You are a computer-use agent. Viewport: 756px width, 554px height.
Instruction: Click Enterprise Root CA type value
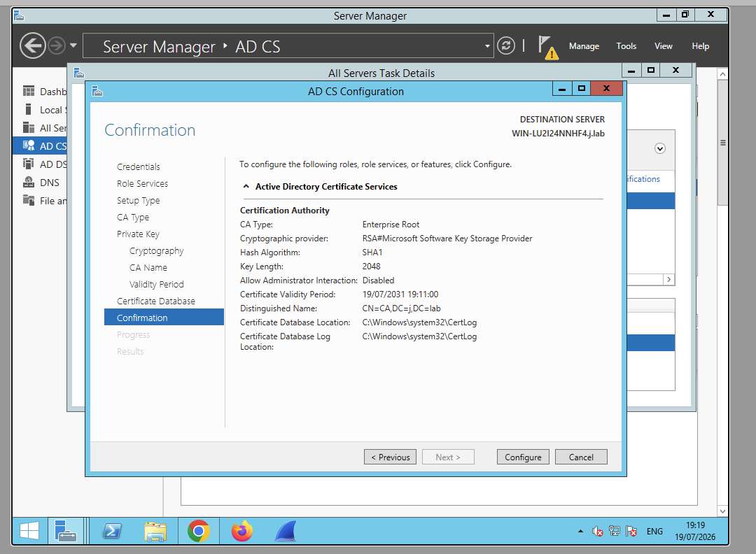point(391,225)
